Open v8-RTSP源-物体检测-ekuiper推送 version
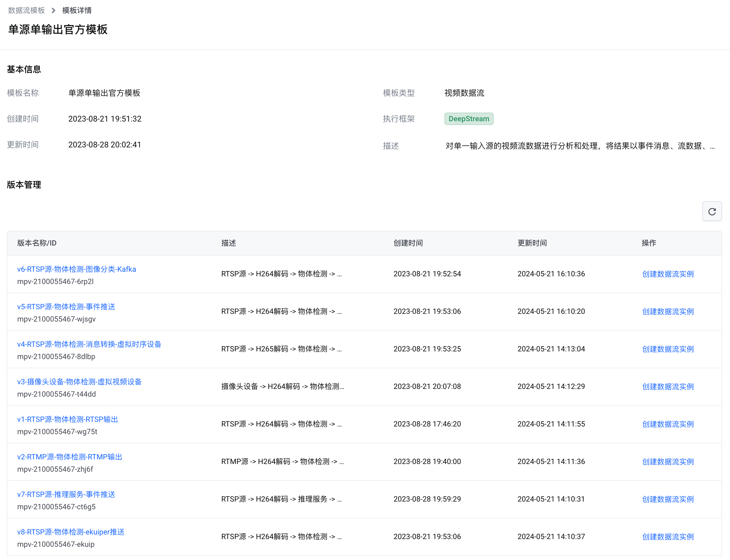The width and height of the screenshot is (730, 560). coord(71,532)
